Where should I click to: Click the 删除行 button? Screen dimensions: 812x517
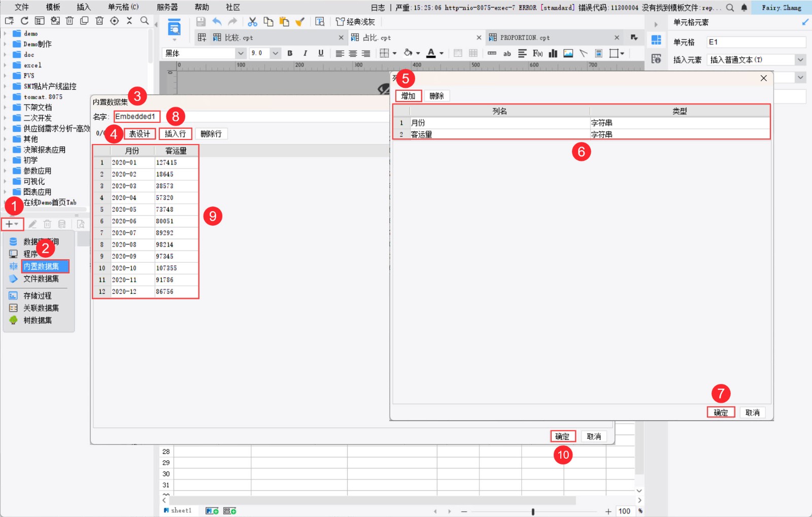click(x=211, y=133)
